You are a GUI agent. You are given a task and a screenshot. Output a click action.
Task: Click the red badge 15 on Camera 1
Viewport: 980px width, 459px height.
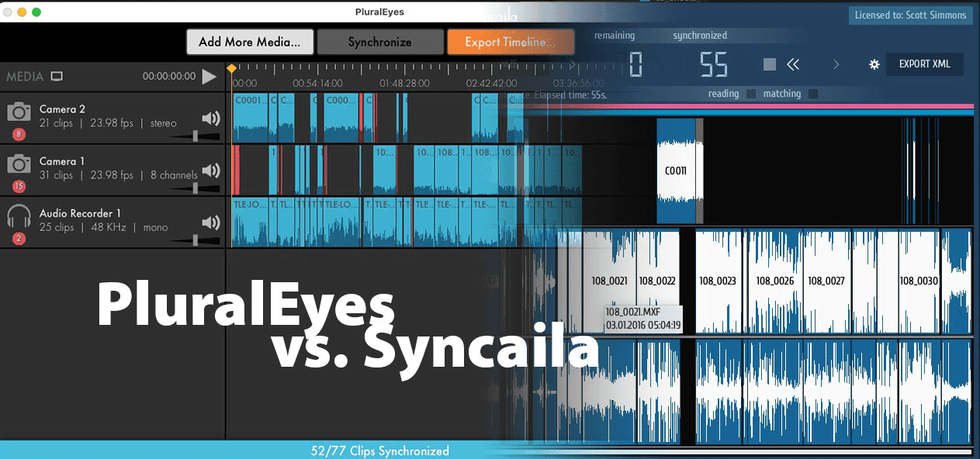point(19,187)
